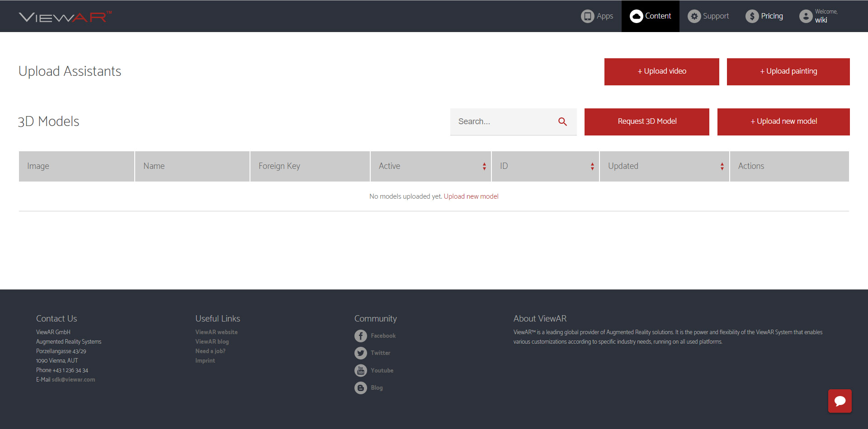Open the Support menu item
Screen dimensions: 868x429
[708, 16]
